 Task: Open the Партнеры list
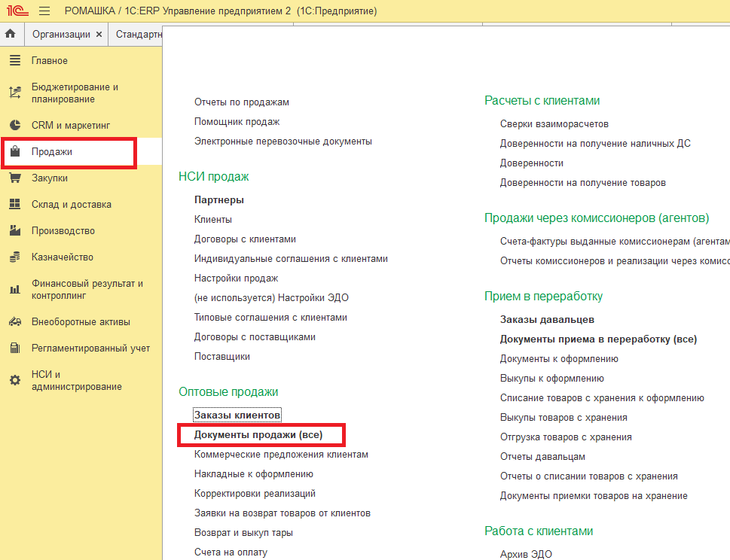pyautogui.click(x=218, y=200)
